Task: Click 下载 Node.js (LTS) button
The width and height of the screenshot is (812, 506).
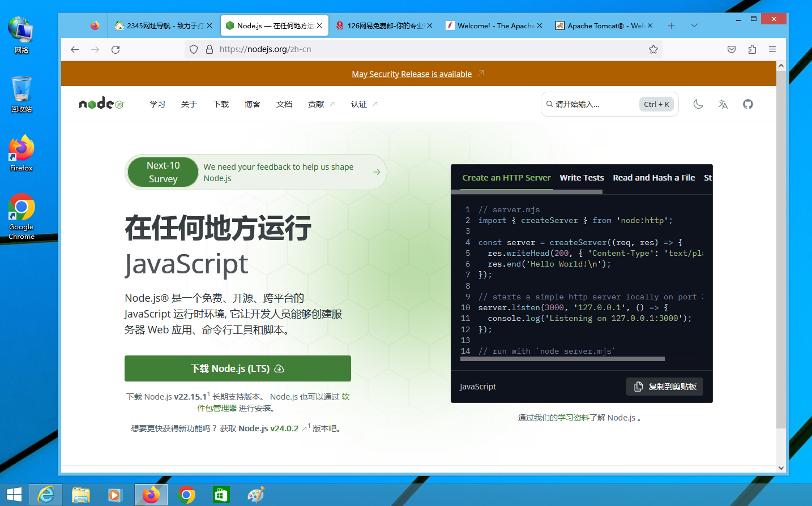Action: pyautogui.click(x=238, y=368)
